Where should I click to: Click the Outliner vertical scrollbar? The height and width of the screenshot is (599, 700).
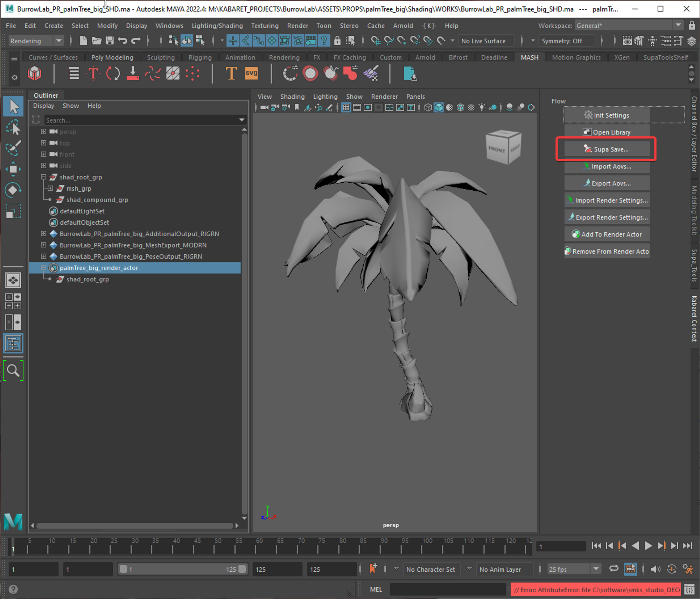[244, 324]
